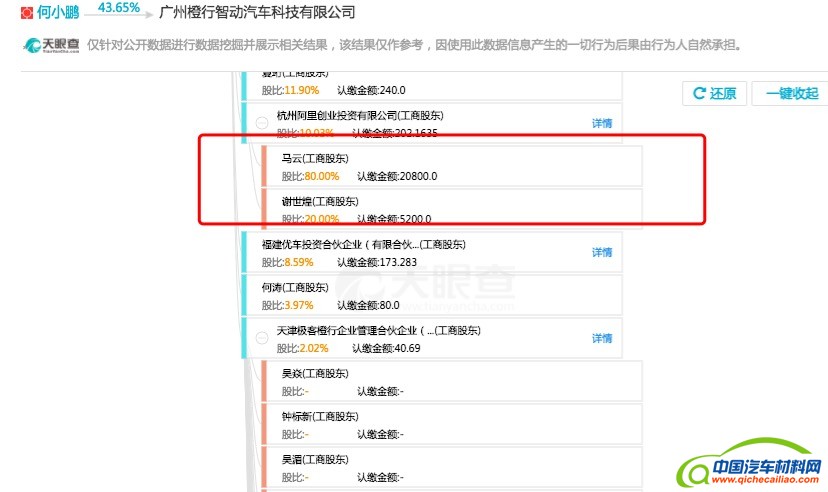
Task: Select the 福建优车投资合伙企业 shareholder row
Action: (431, 252)
